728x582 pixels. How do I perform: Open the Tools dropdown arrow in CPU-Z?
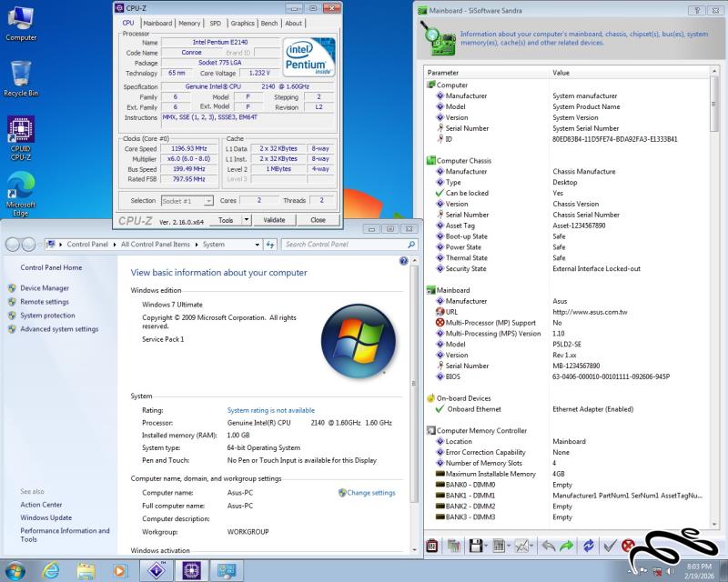point(245,220)
